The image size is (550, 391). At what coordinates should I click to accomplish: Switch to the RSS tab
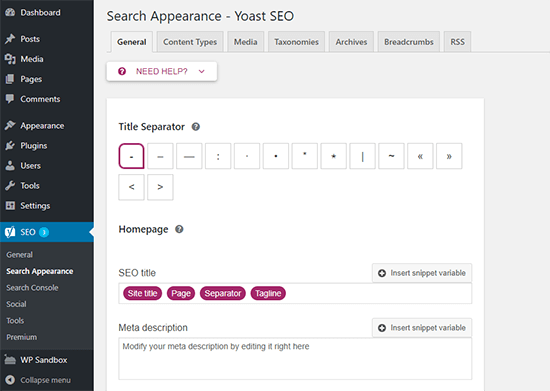(x=457, y=42)
